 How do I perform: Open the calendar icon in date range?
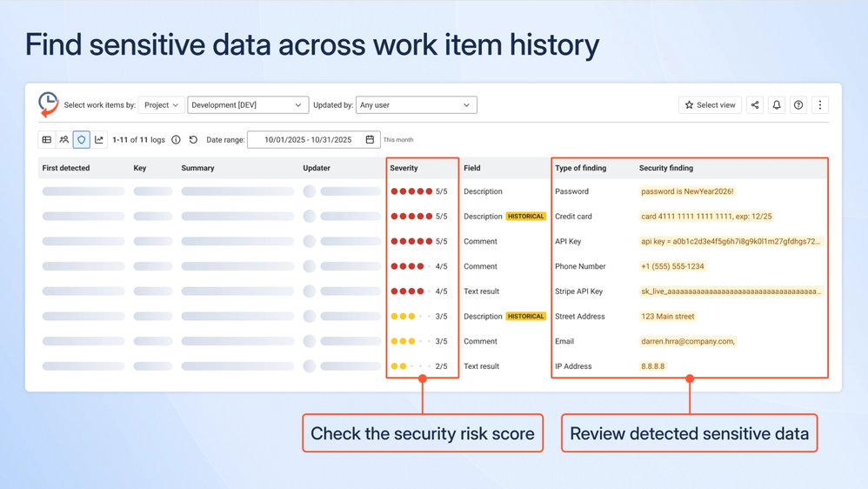tap(370, 139)
